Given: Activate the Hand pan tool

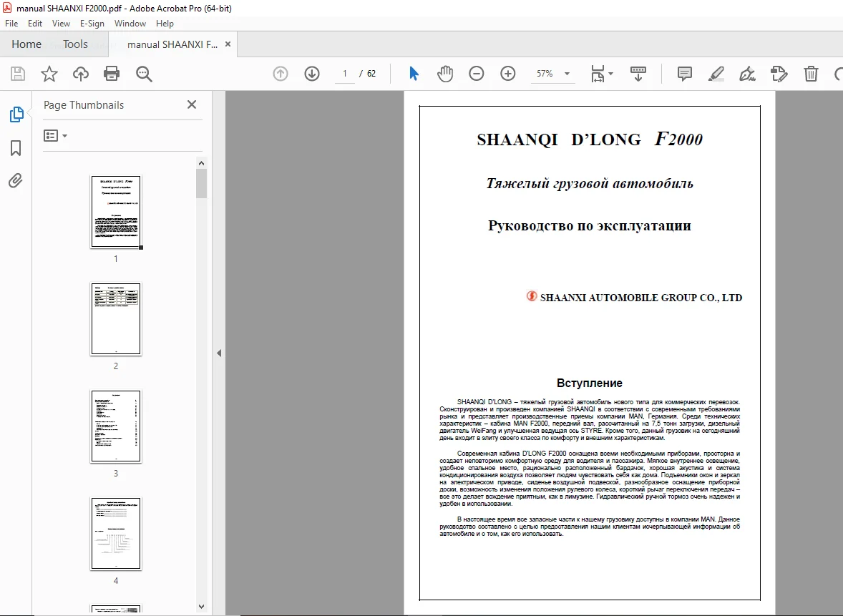Looking at the screenshot, I should (x=445, y=74).
